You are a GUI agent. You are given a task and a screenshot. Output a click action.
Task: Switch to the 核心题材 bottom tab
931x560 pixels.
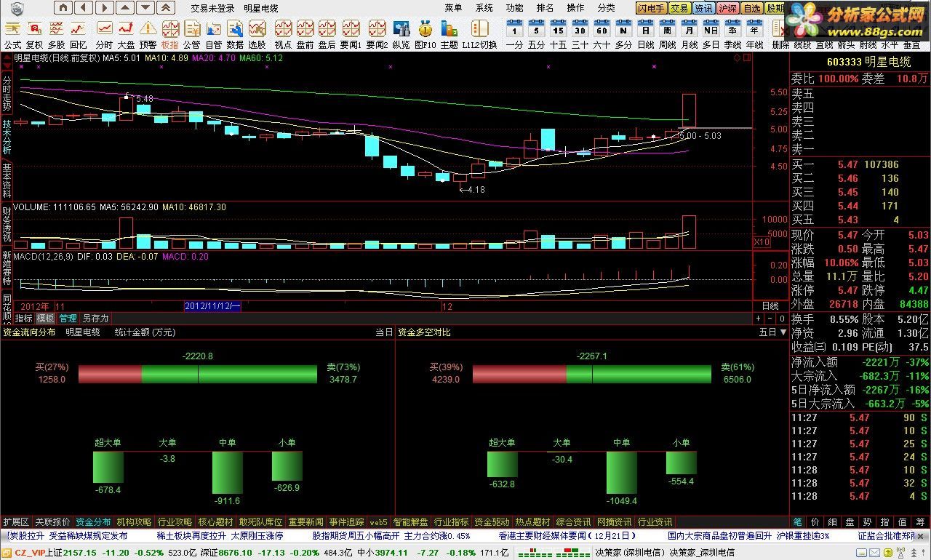(x=216, y=522)
